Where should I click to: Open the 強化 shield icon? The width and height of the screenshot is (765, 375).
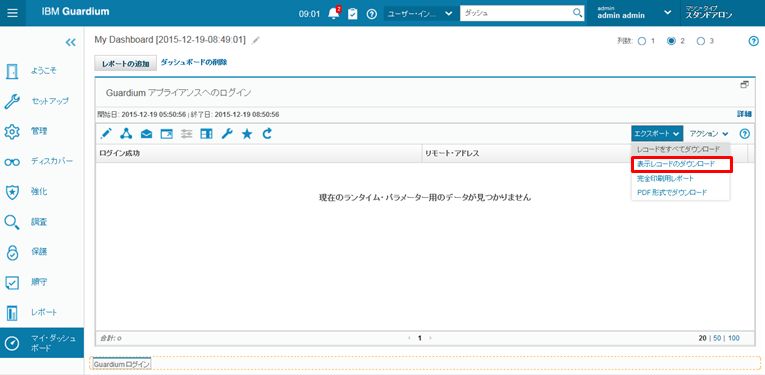[x=12, y=192]
